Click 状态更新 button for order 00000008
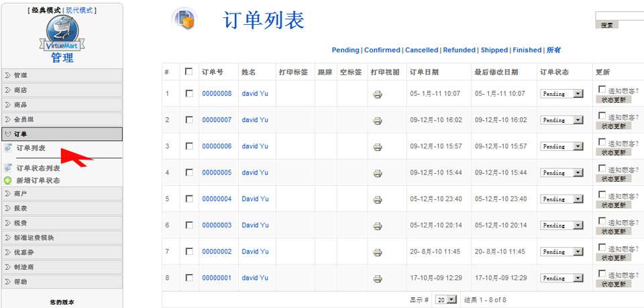This screenshot has height=308, width=644. 613,99
